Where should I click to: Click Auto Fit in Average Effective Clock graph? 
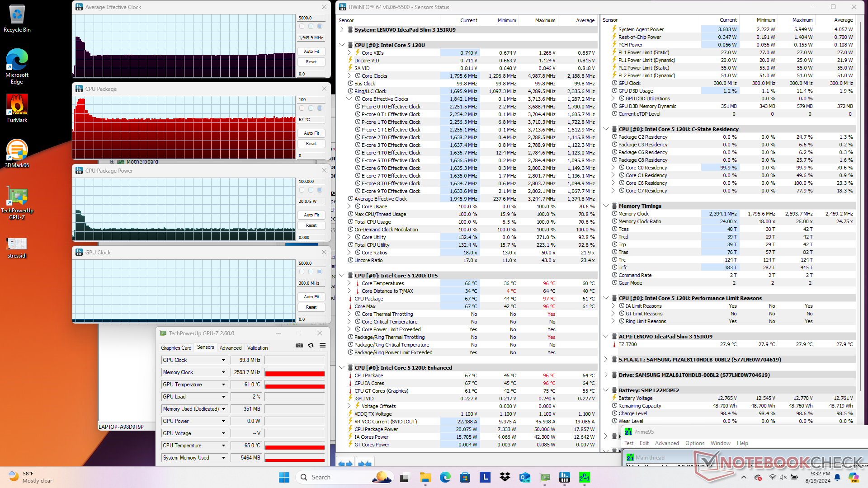pyautogui.click(x=311, y=52)
